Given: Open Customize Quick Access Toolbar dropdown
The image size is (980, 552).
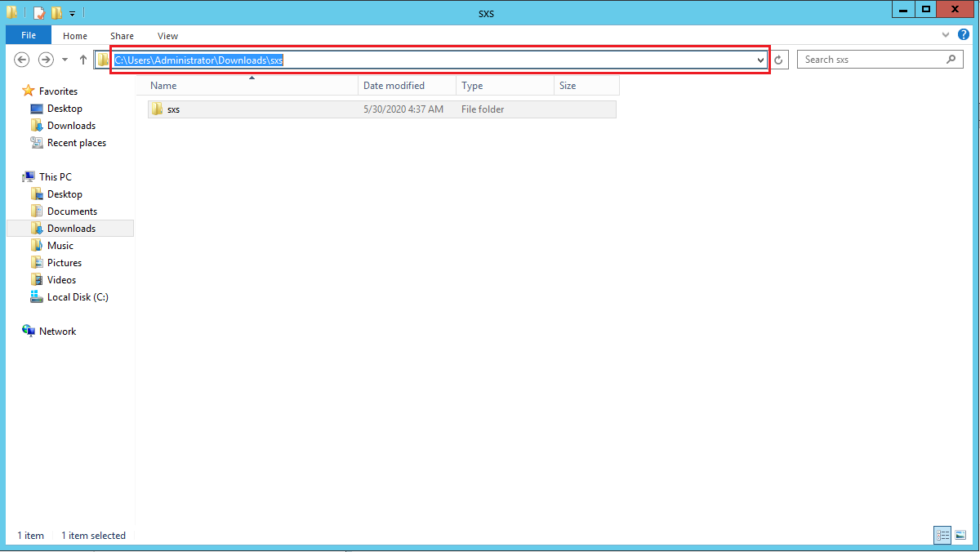Looking at the screenshot, I should [72, 13].
